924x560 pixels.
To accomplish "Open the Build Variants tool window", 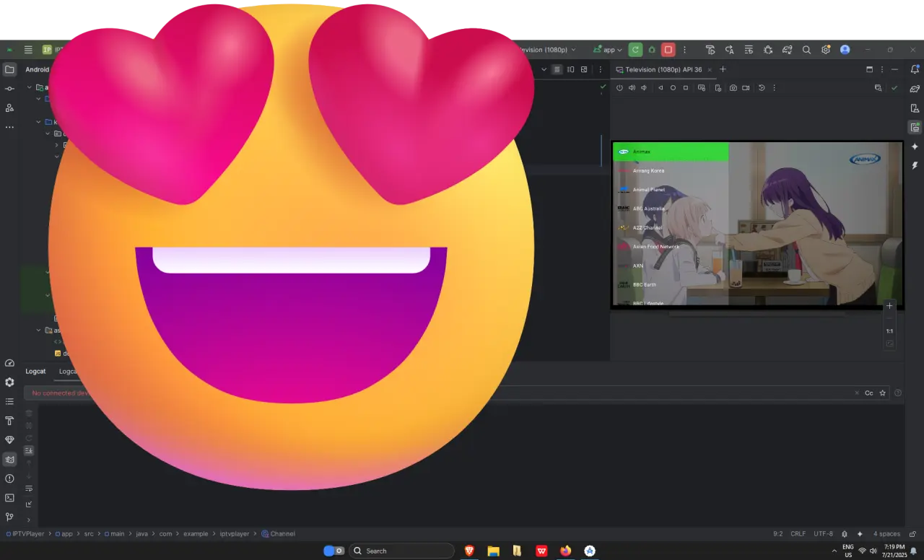I will click(9, 382).
